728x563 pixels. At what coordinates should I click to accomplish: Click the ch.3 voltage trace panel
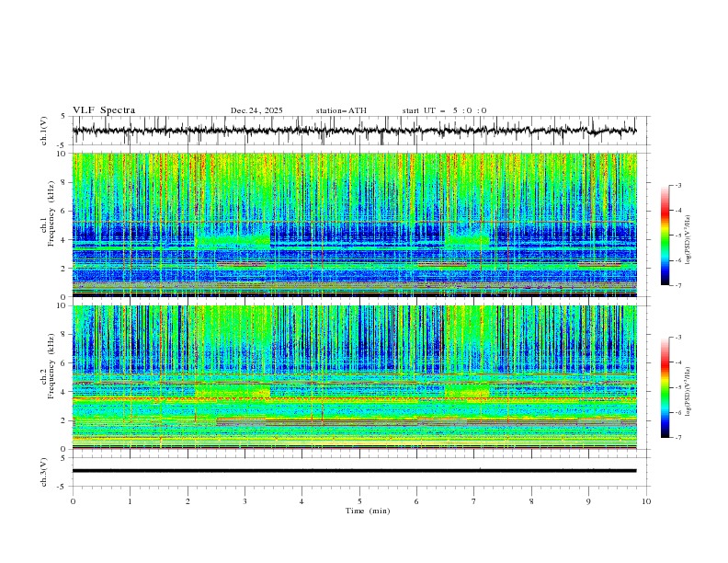click(x=360, y=472)
